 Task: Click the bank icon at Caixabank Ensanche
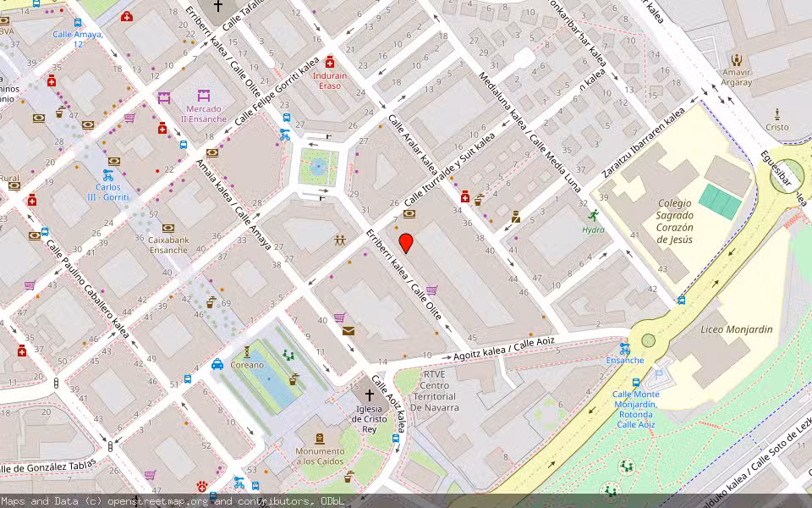(168, 228)
